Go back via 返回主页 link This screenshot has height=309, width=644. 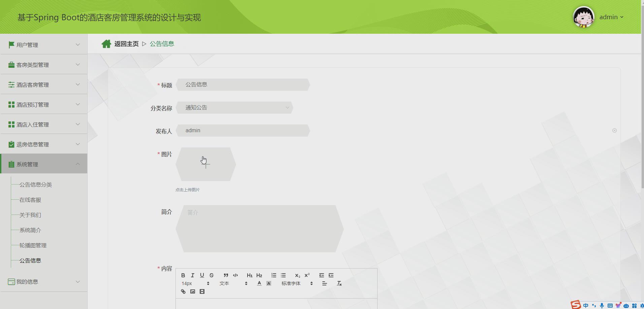[x=126, y=44]
